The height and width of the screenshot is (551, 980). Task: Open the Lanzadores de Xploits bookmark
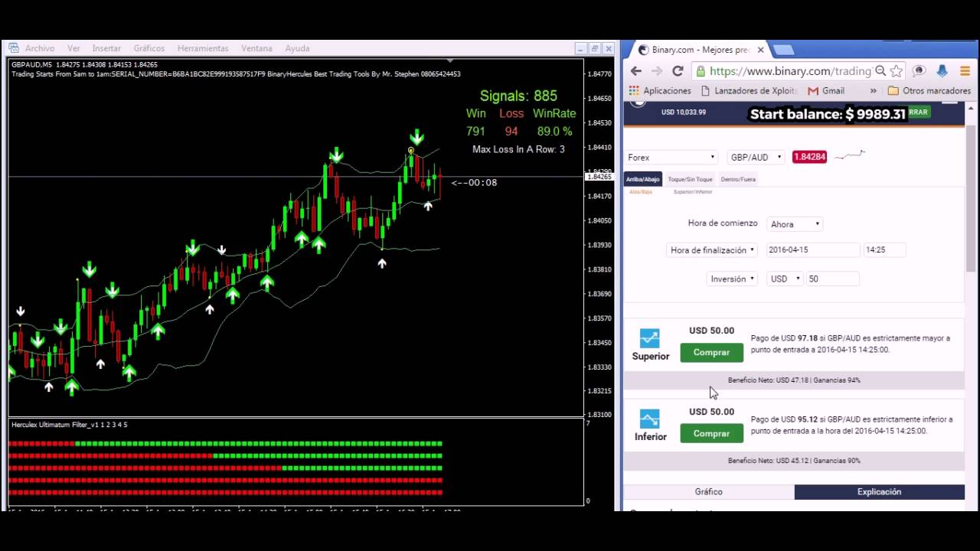(748, 90)
